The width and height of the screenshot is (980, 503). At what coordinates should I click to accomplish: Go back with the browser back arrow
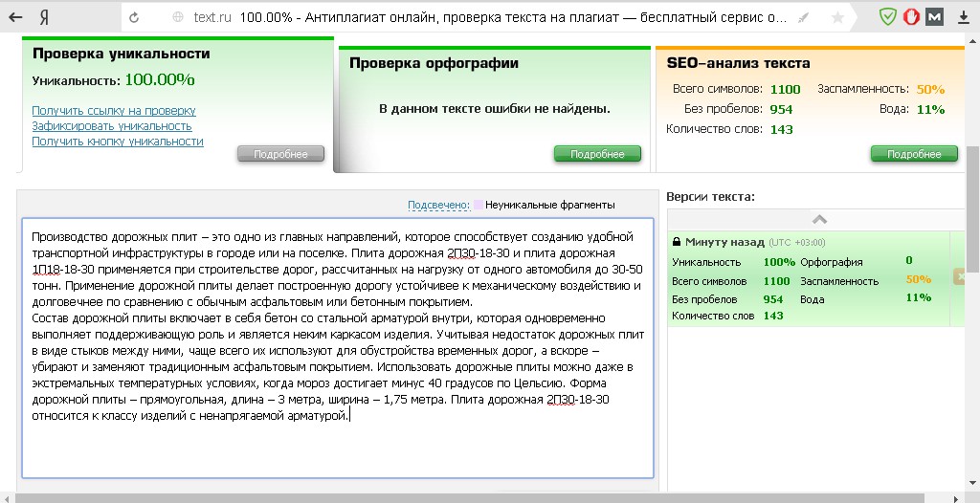pyautogui.click(x=15, y=17)
